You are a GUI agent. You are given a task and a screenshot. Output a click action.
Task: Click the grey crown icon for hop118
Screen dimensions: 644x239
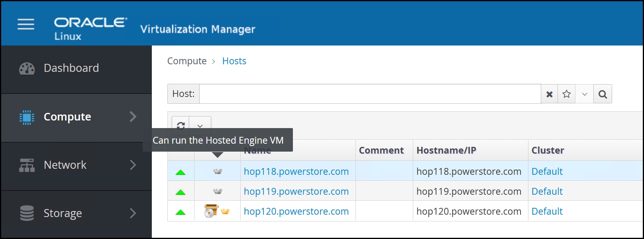tap(218, 172)
